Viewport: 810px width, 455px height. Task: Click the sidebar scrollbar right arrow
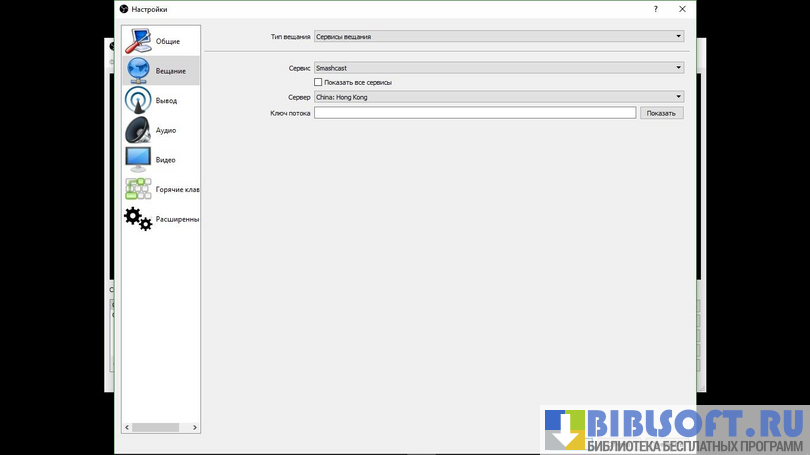point(195,427)
